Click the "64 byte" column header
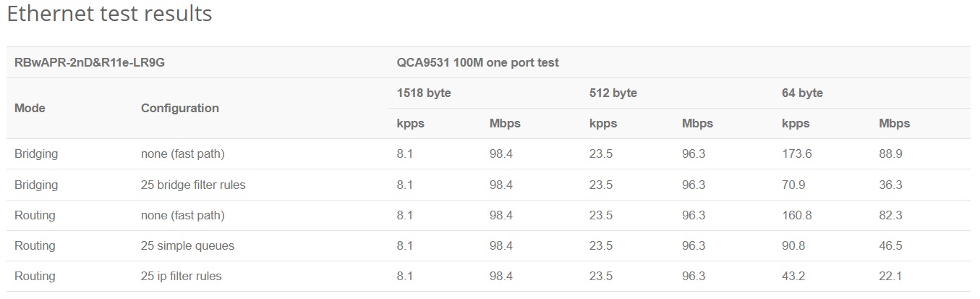Viewport: 980px width, 299px height. [802, 93]
